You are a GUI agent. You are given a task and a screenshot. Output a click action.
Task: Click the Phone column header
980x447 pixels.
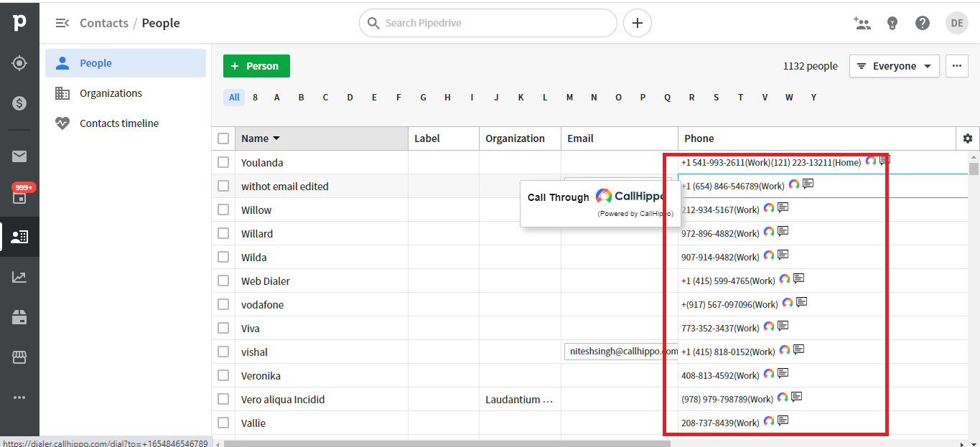point(817,138)
